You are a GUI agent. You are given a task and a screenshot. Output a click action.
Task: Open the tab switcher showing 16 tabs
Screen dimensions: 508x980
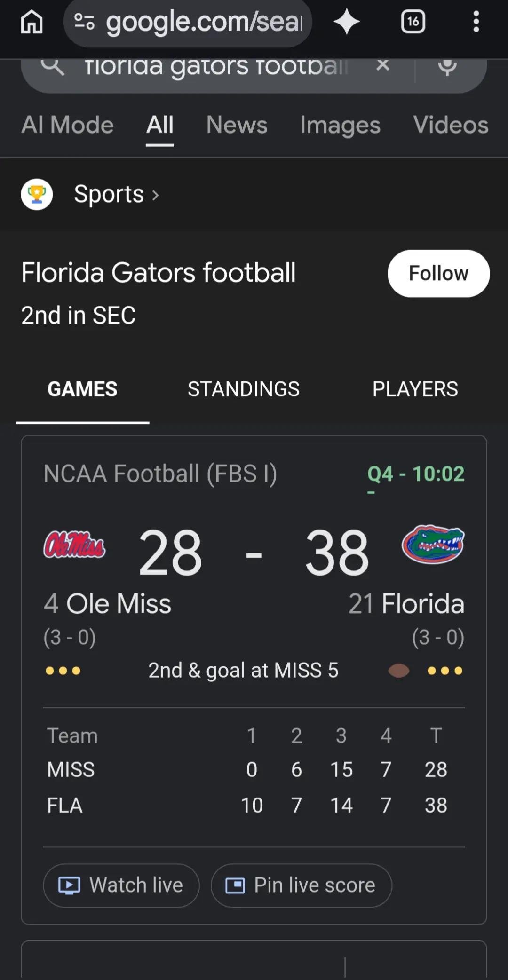413,22
